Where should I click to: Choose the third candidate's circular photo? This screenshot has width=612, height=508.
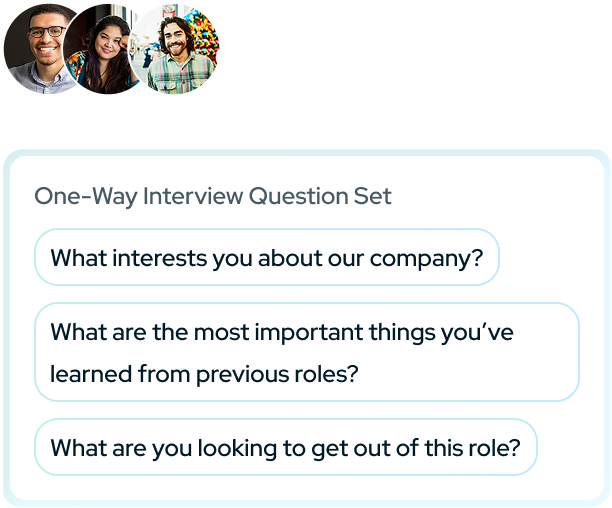[x=178, y=50]
